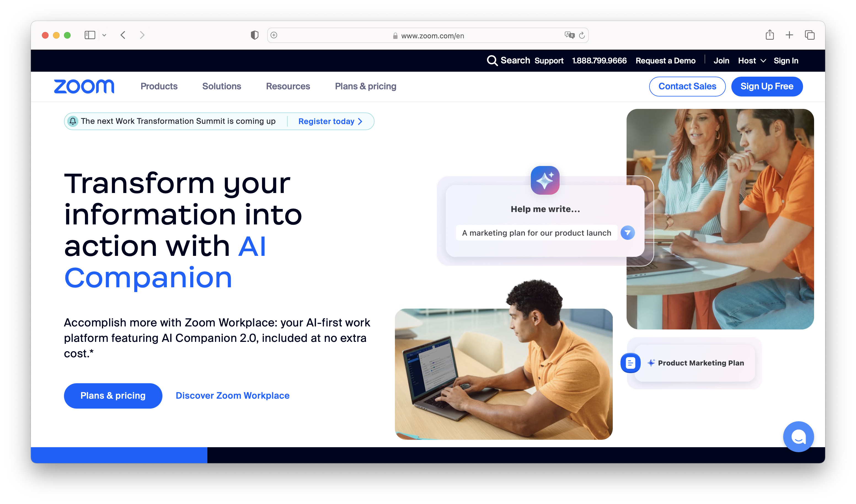Click the Safari share icon
Image resolution: width=856 pixels, height=504 pixels.
[769, 35]
